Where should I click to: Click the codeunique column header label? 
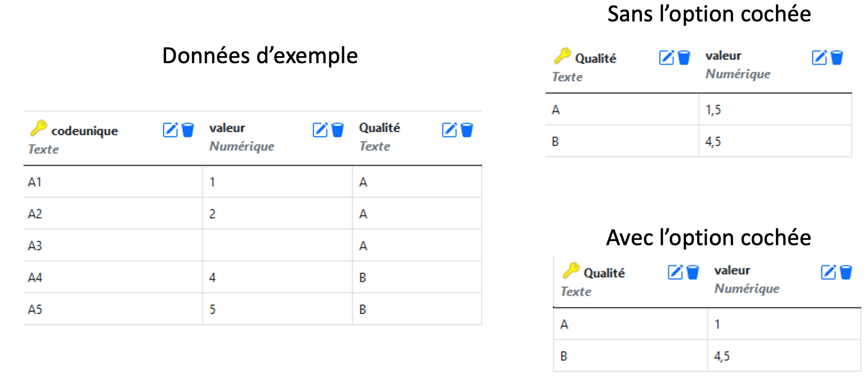(85, 131)
